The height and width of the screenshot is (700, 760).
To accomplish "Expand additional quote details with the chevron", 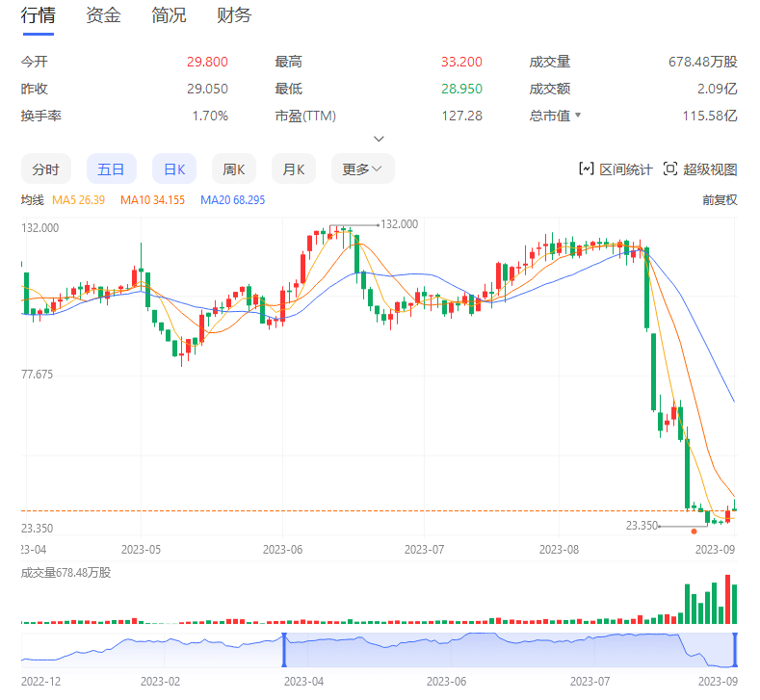I will point(380,139).
